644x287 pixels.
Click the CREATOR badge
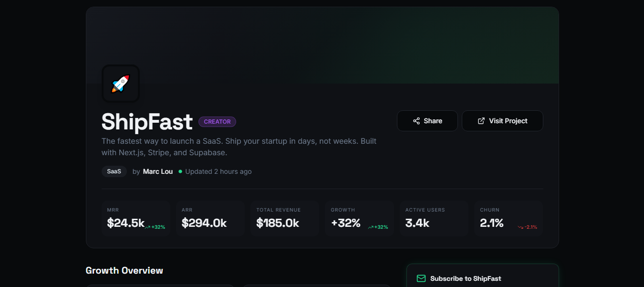coord(217,122)
